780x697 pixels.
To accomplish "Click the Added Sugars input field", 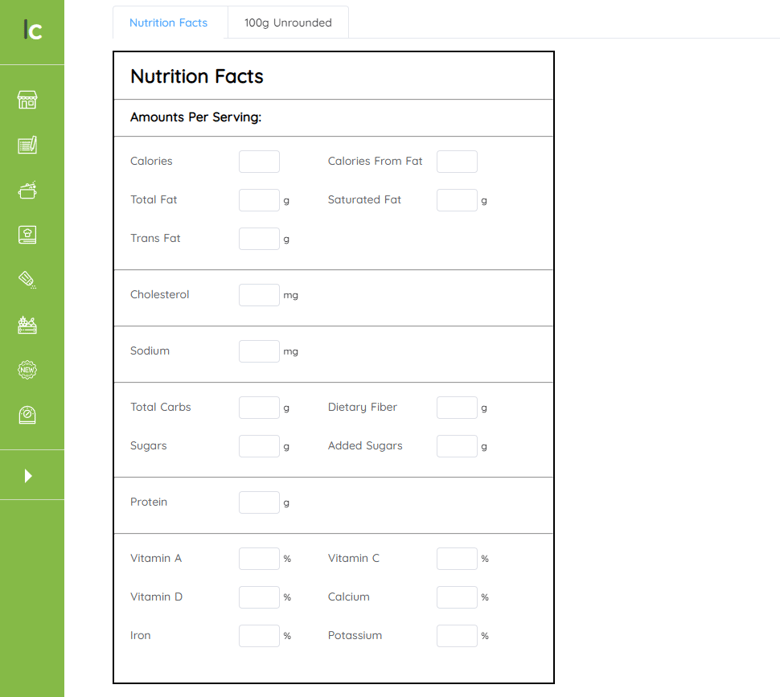I will point(457,446).
